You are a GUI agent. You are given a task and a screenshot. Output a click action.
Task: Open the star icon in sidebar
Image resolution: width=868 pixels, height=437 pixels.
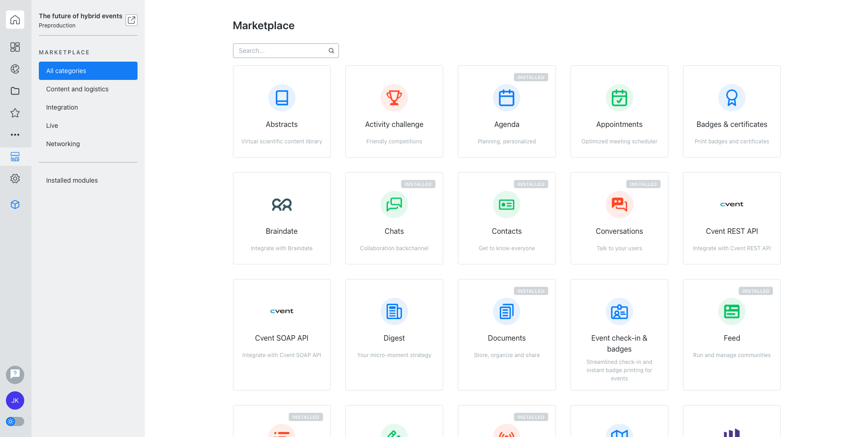coord(15,113)
